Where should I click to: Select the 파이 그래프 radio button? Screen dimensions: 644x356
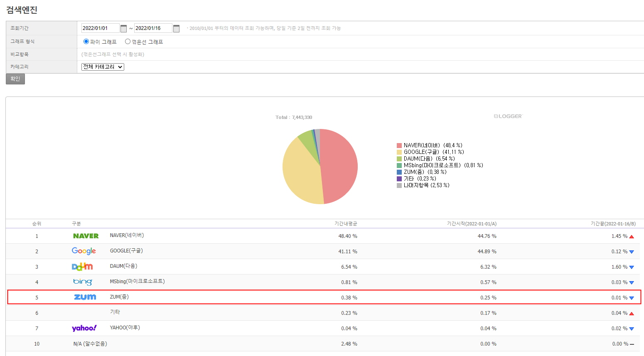[86, 42]
